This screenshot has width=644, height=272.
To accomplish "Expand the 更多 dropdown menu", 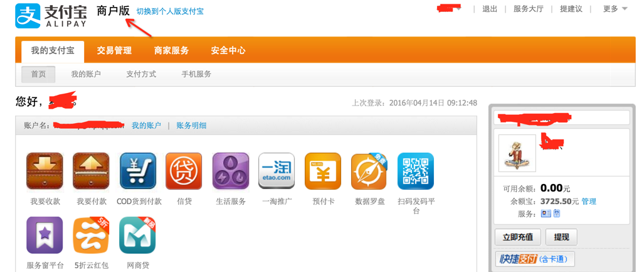I will 615,9.
